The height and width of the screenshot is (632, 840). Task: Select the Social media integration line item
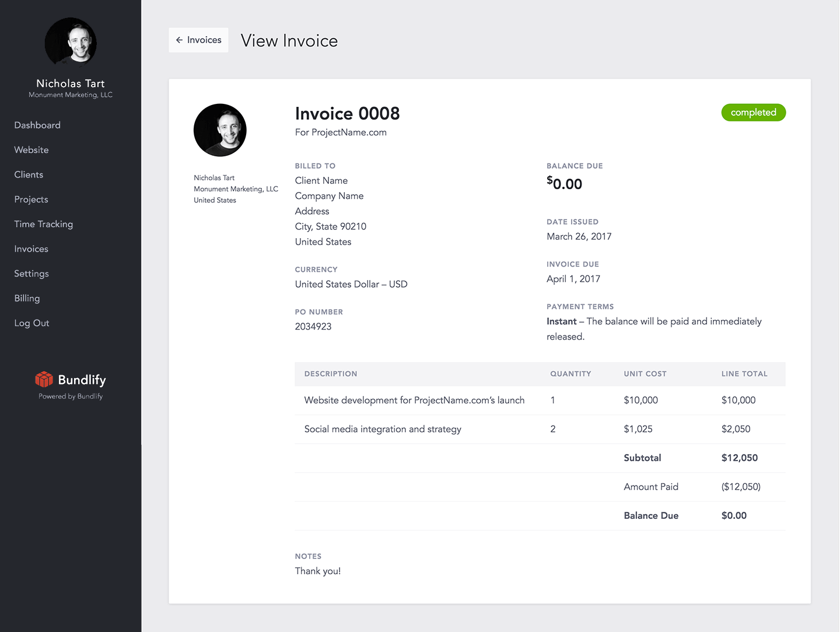click(383, 430)
